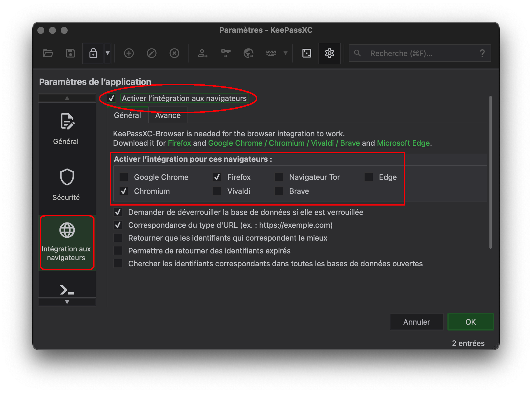
Task: Click the copy URL globe icon
Action: coord(249,53)
